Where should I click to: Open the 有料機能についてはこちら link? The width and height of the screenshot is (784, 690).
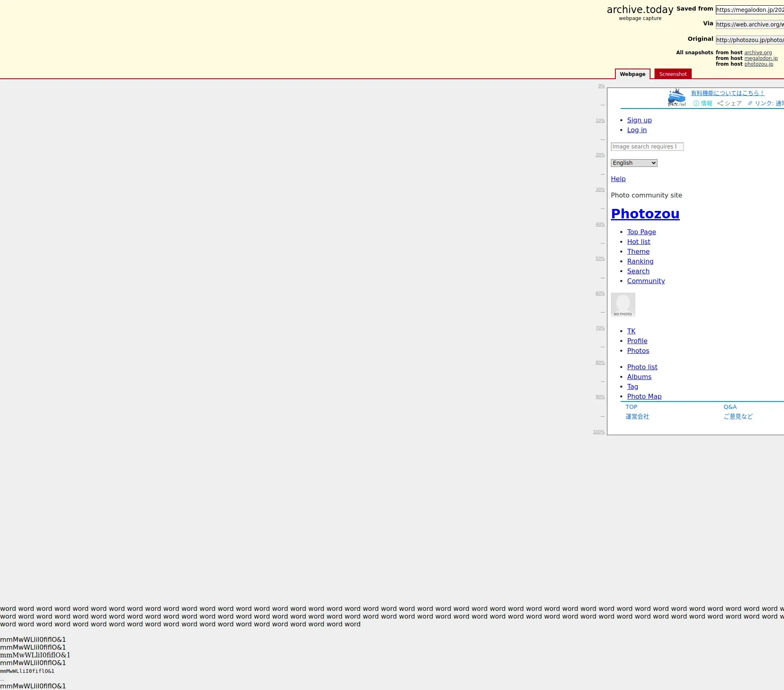coord(727,93)
